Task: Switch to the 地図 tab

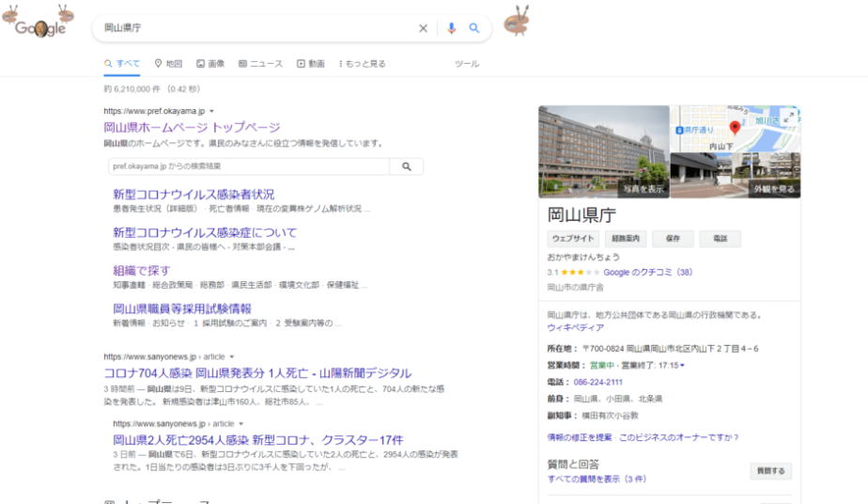Action: click(168, 64)
